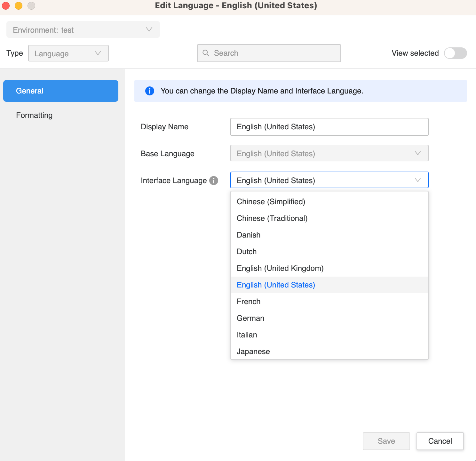Click the Save button
Image resolution: width=476 pixels, height=461 pixels.
pos(386,441)
